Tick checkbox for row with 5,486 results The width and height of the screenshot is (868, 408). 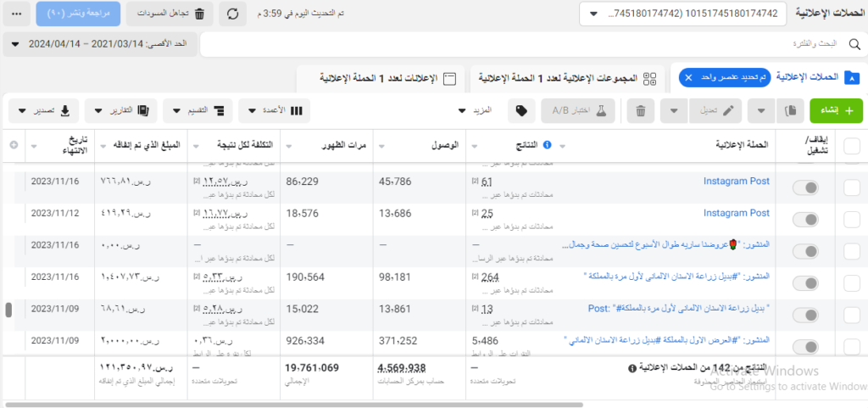click(x=852, y=347)
